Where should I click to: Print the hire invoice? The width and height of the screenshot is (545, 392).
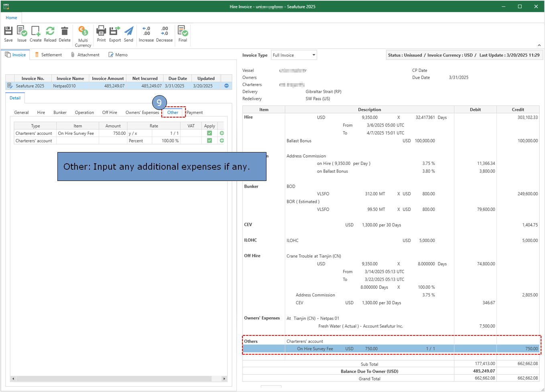(101, 31)
